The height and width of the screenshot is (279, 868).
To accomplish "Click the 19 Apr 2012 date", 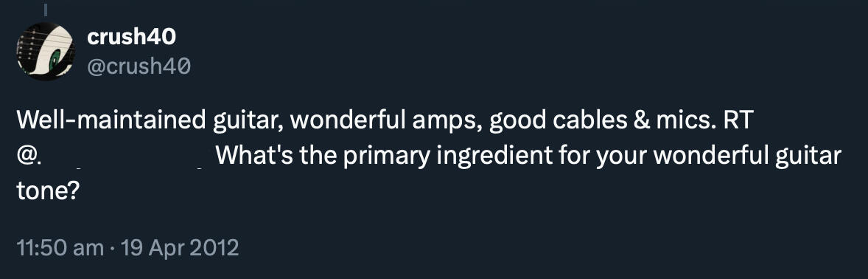I will click(179, 247).
